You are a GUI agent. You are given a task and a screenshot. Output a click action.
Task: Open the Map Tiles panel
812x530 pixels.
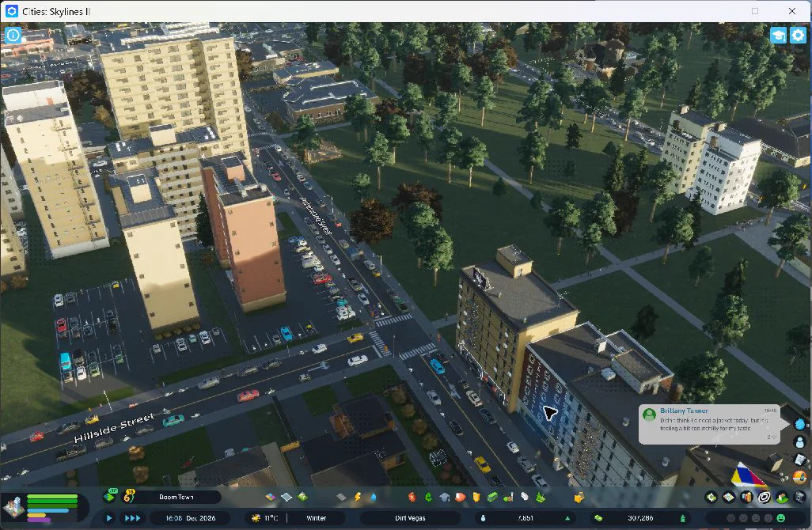click(x=729, y=498)
